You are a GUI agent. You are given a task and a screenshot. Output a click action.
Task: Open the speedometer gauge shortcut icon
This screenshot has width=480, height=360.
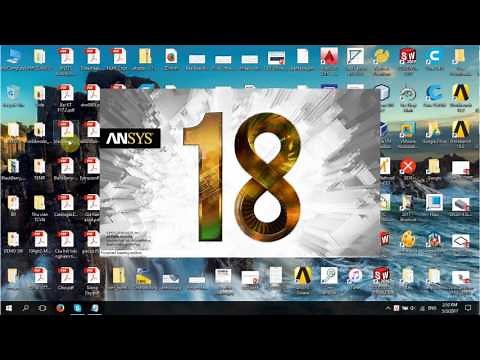pos(408,94)
